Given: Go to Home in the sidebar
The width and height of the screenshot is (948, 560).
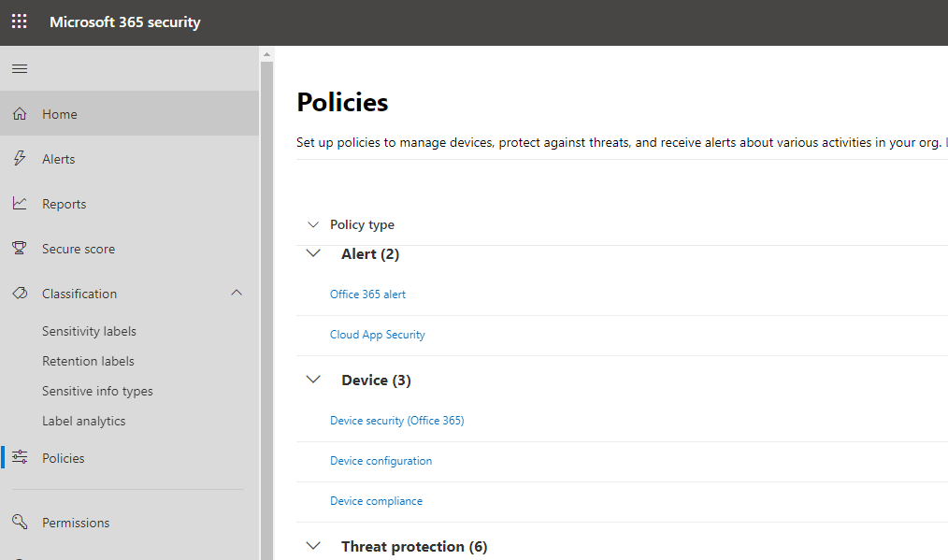Looking at the screenshot, I should [129, 114].
